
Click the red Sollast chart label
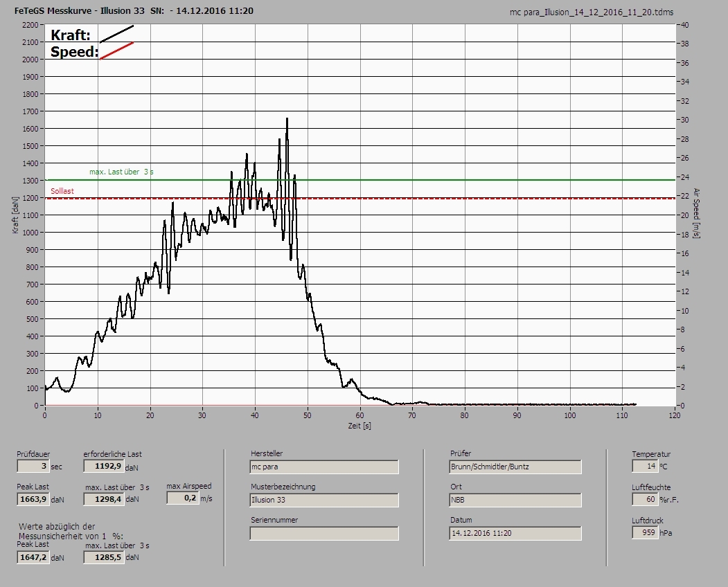click(62, 191)
